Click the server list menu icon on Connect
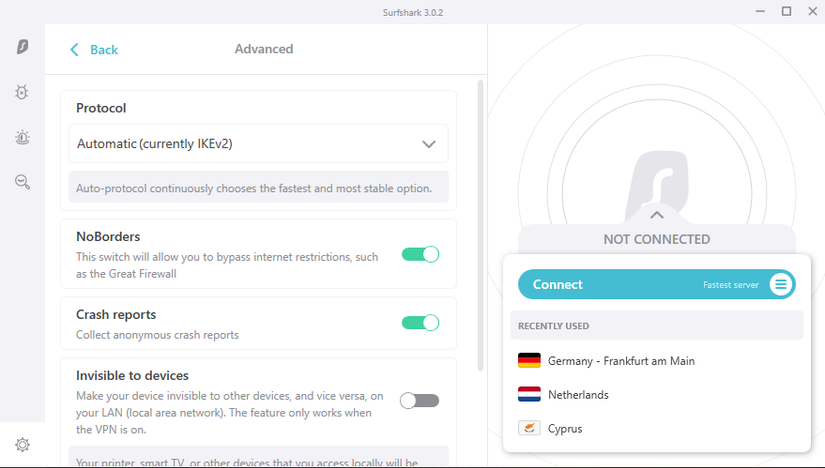 (x=781, y=284)
